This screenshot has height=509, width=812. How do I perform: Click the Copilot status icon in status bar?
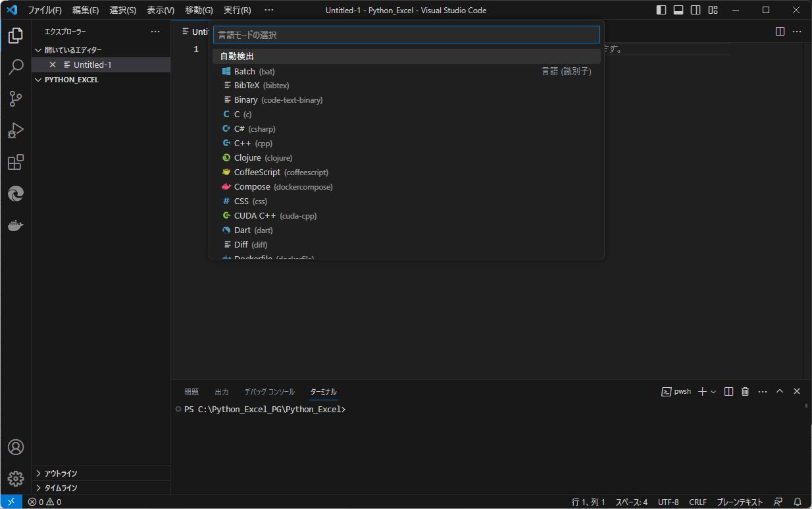coord(778,502)
